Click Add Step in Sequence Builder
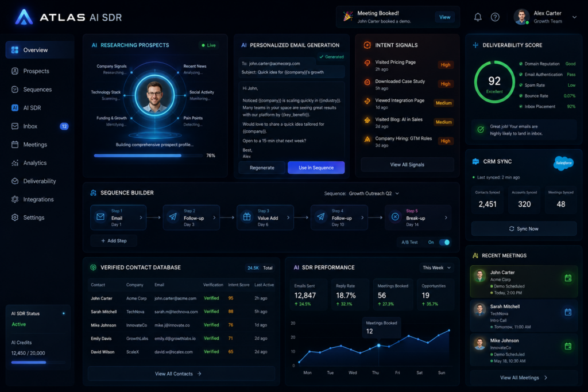Image resolution: width=588 pixels, height=392 pixels. [114, 240]
